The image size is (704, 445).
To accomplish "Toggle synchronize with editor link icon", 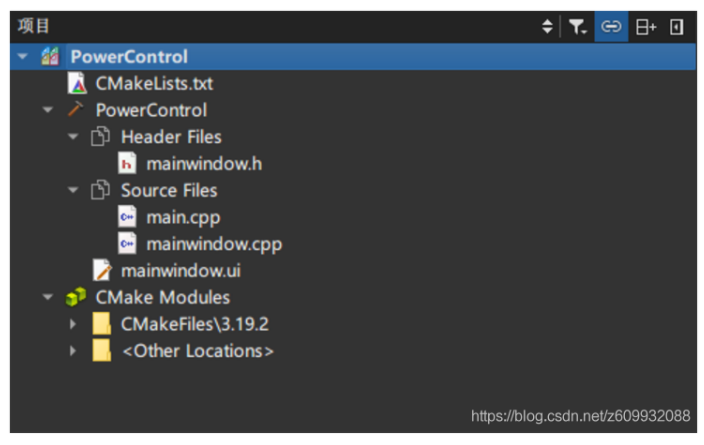I will pos(610,27).
